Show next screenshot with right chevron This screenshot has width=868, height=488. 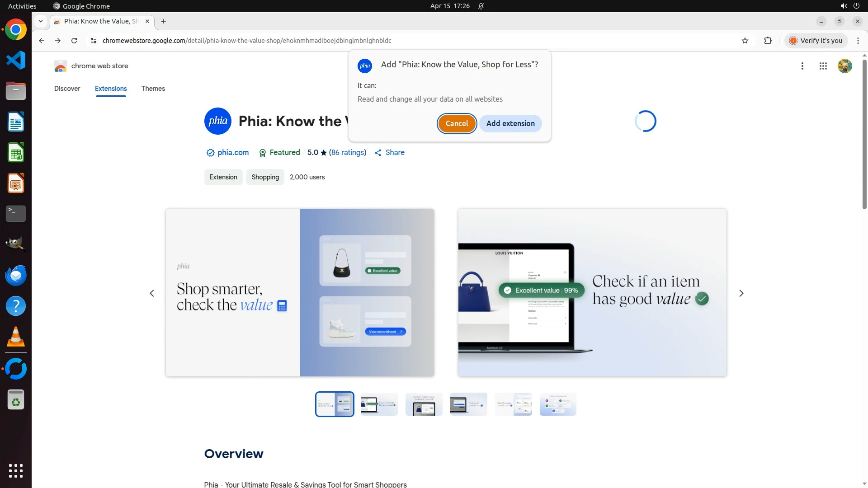pyautogui.click(x=741, y=293)
